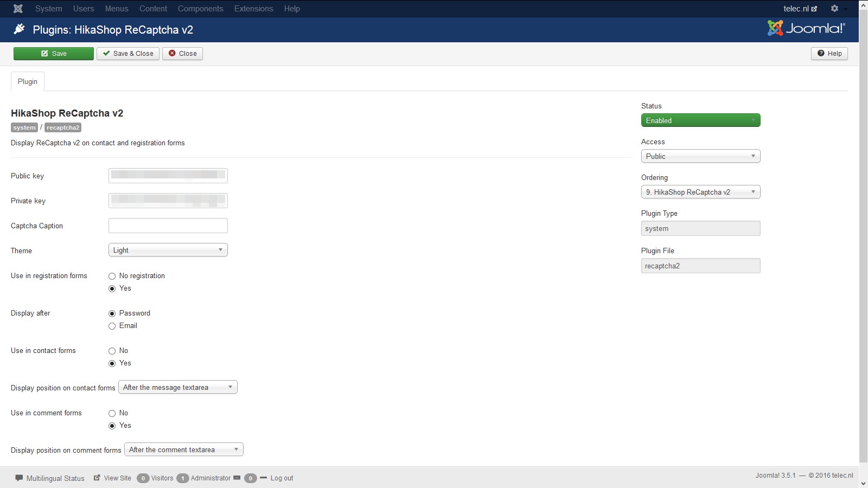Open the telec.nl site link

(x=800, y=9)
